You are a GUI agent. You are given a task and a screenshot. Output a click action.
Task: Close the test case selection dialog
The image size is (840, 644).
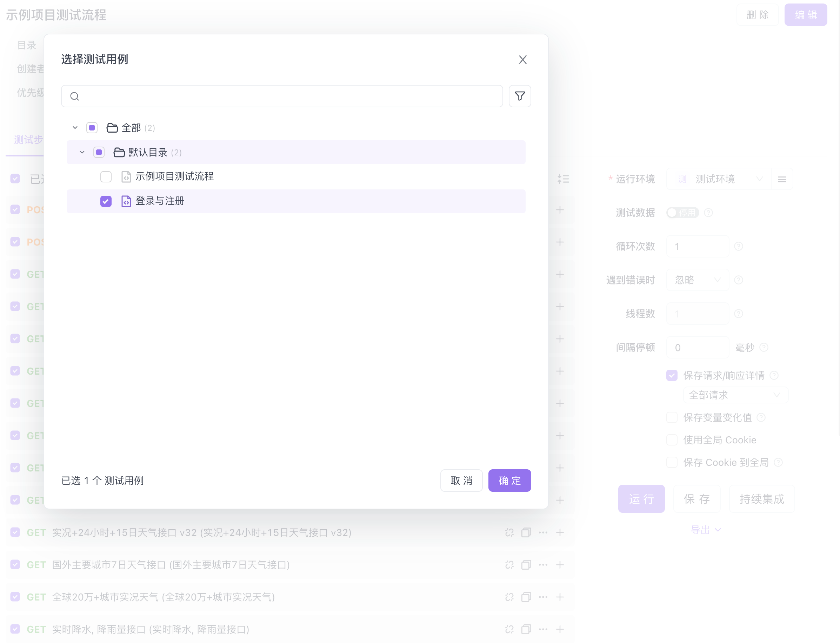click(x=522, y=60)
